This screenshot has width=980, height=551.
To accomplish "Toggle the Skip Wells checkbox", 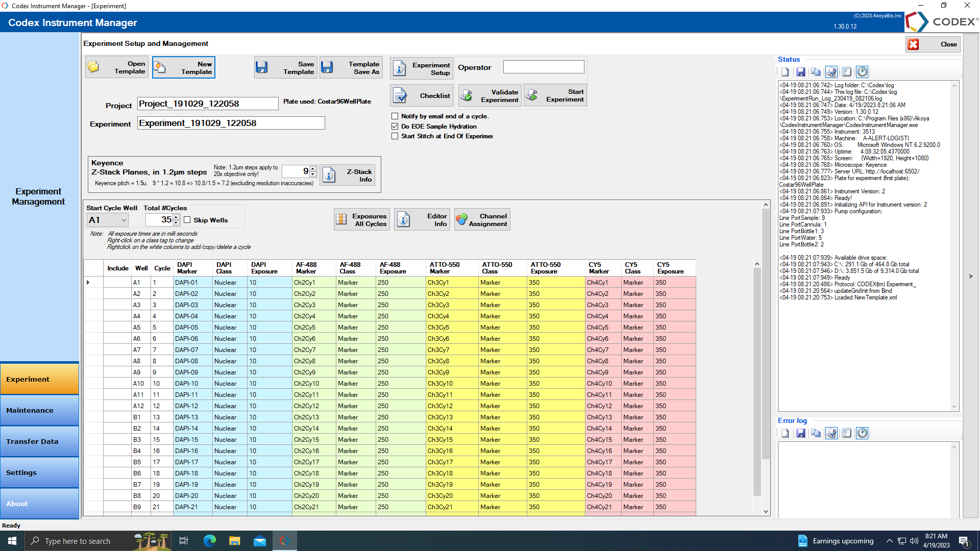I will [x=187, y=220].
